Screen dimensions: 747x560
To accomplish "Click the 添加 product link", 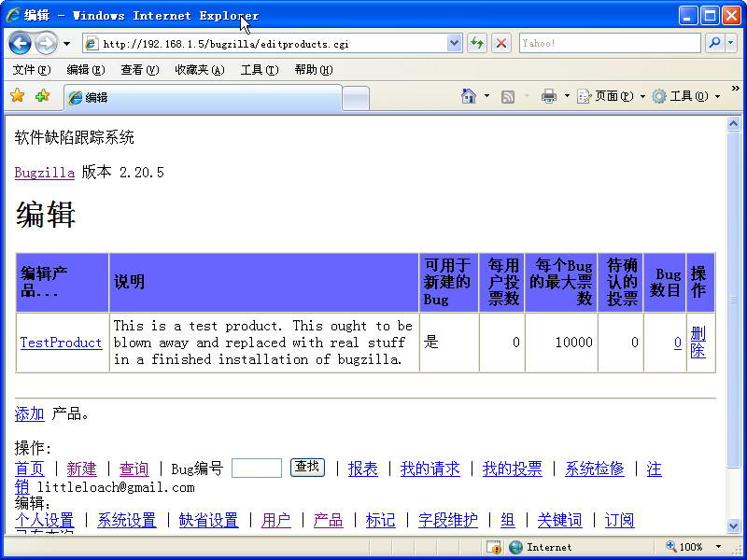I will click(x=30, y=413).
